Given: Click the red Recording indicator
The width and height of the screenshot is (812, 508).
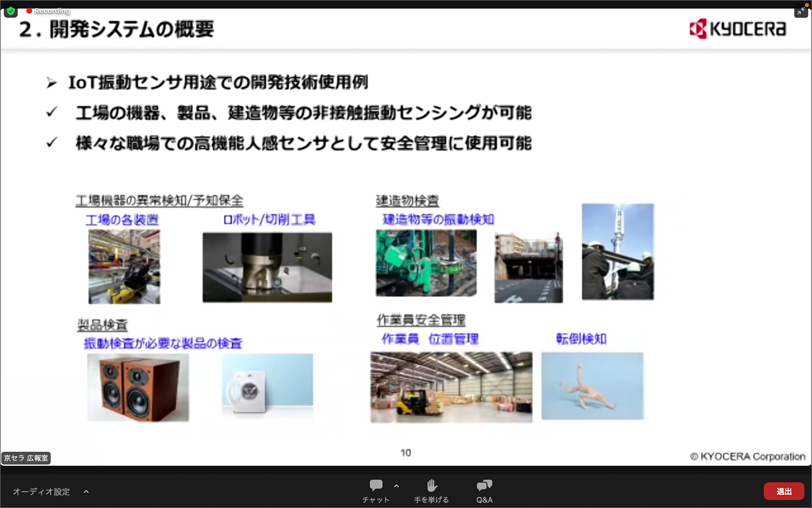Looking at the screenshot, I should point(47,11).
